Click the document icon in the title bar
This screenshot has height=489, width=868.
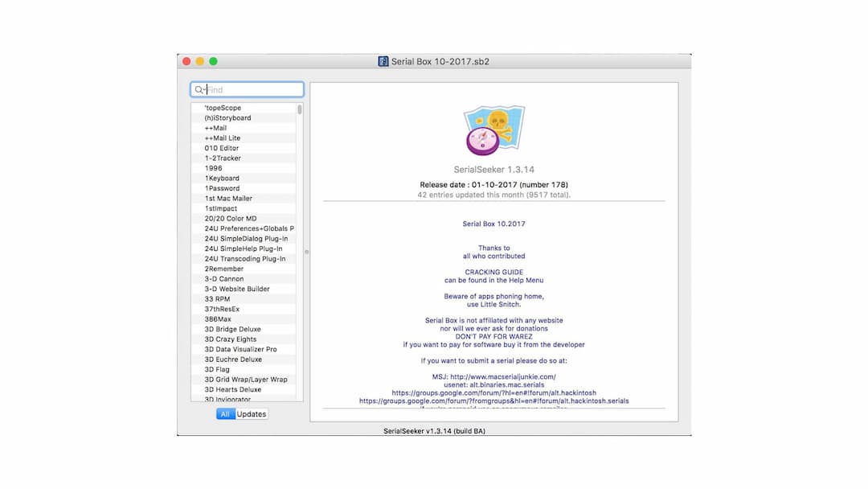(x=382, y=60)
